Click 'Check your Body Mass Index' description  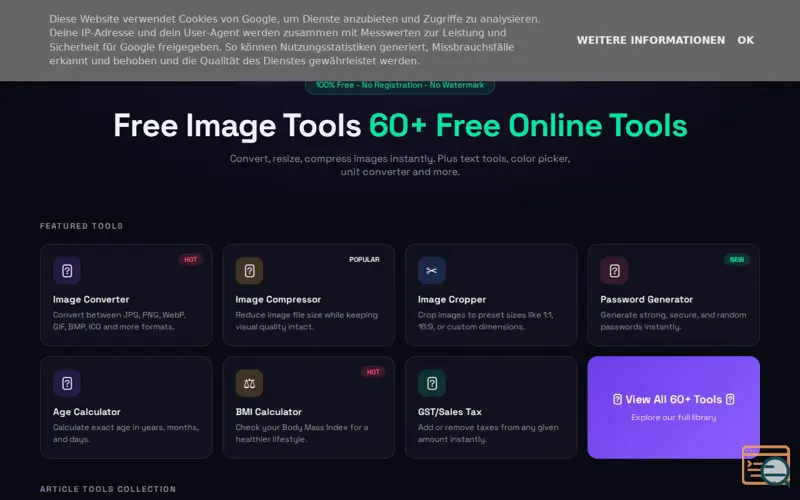click(x=302, y=433)
